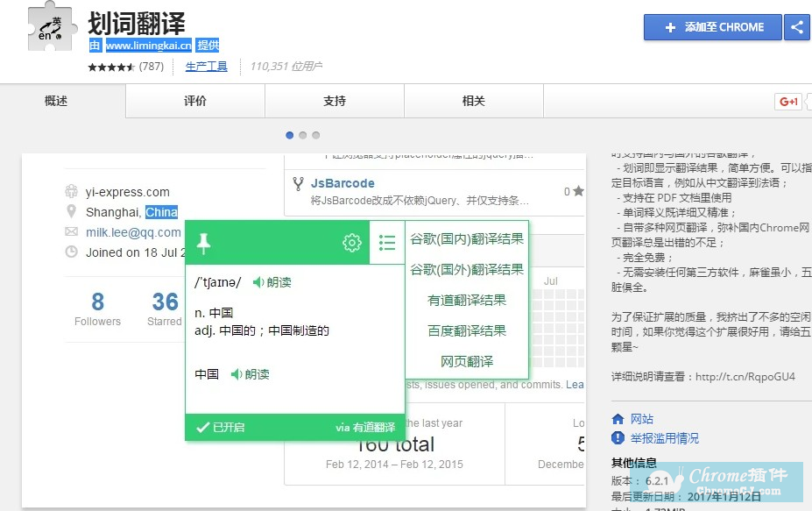Viewport: 812px width, 511px height.
Task: Open milk.lee@qq.com email link
Action: (134, 232)
